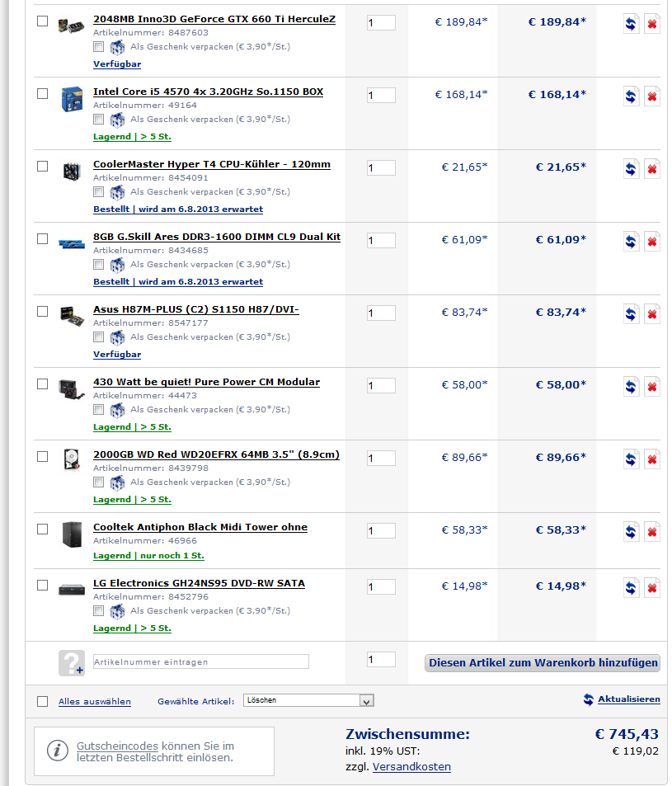672x786 pixels.
Task: Remove the WD Red WD20EFRX item
Action: [x=652, y=459]
